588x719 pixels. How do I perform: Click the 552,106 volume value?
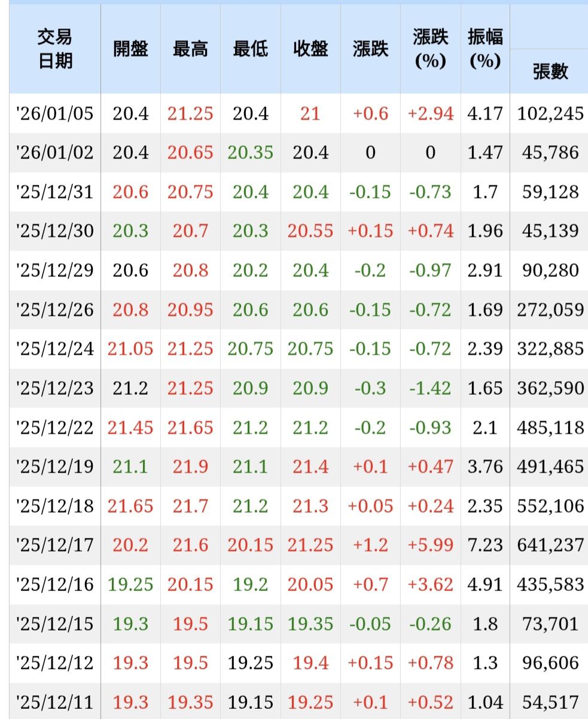click(x=550, y=506)
